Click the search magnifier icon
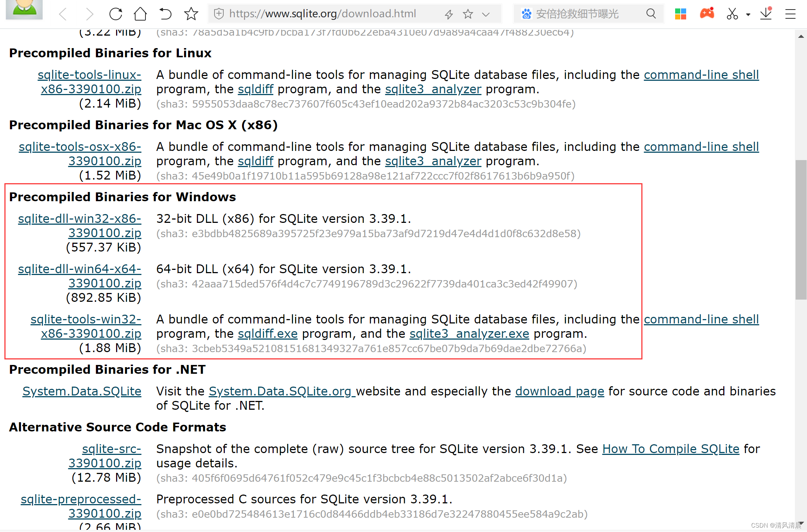Screen dimensions: 807x532 651,14
